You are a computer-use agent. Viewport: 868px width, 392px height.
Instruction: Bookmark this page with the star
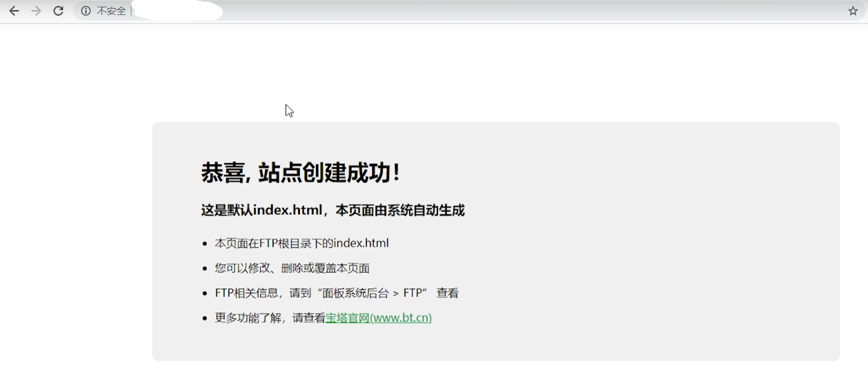(x=853, y=11)
